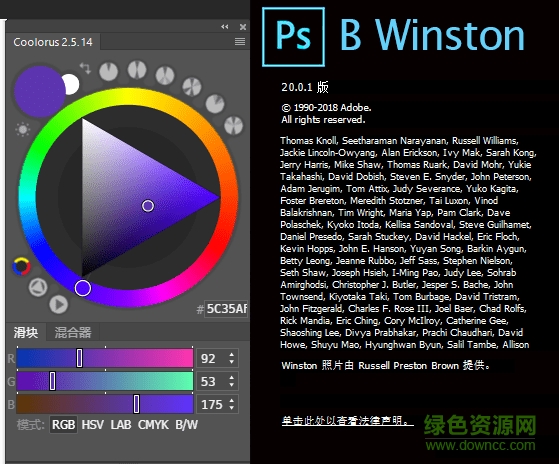Switch to CMYK slider mode
This screenshot has width=559, height=464.
click(153, 425)
